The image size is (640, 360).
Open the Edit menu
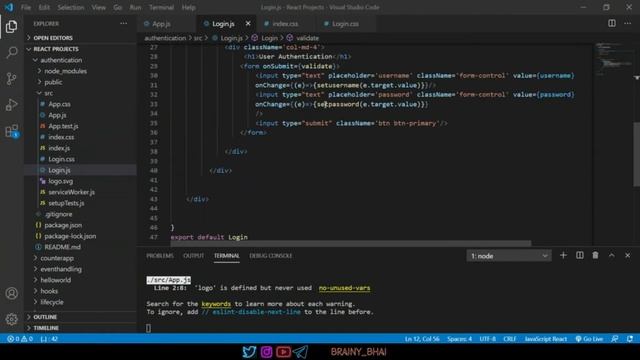[44, 7]
